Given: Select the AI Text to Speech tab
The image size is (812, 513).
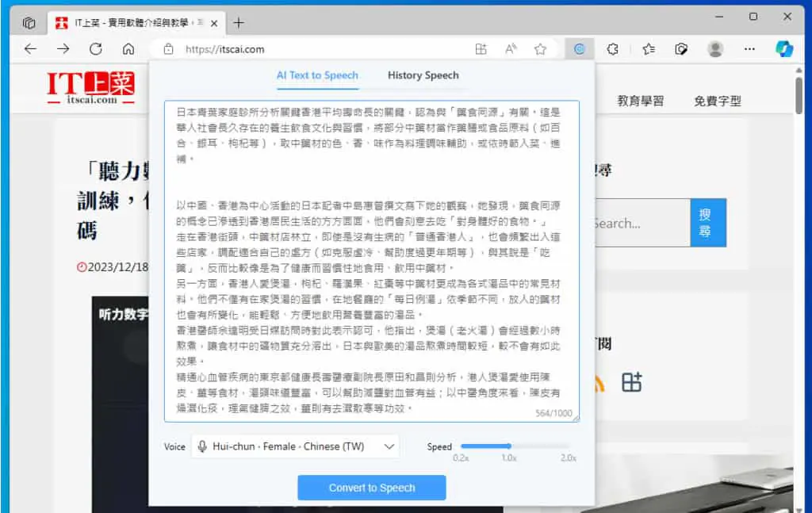Looking at the screenshot, I should pos(317,75).
